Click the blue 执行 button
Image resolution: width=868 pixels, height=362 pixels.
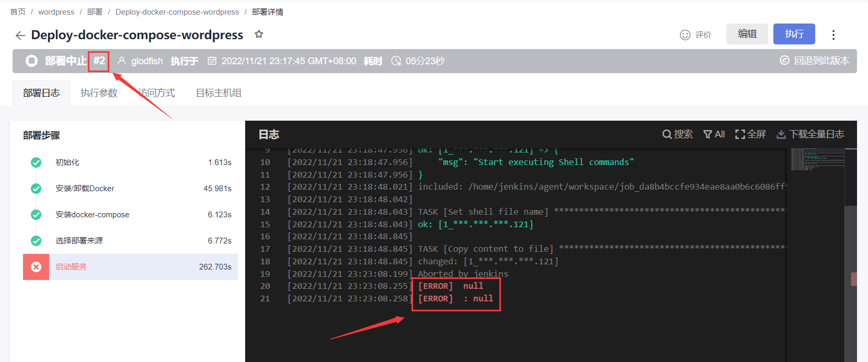794,34
